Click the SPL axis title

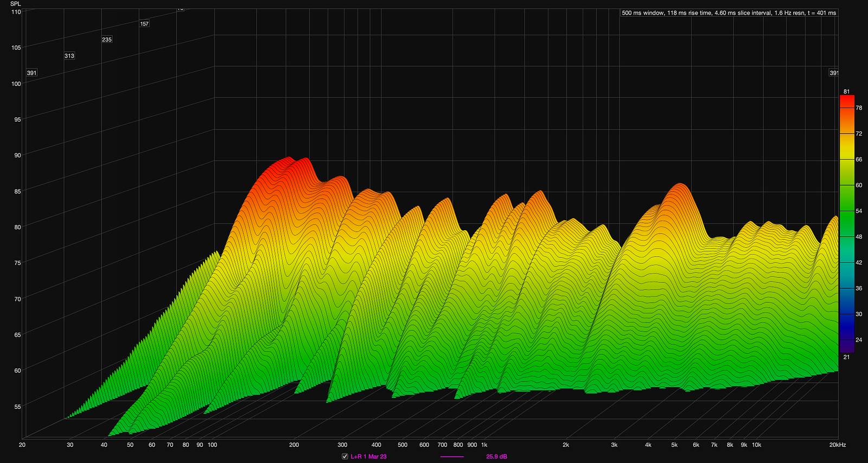[x=15, y=4]
